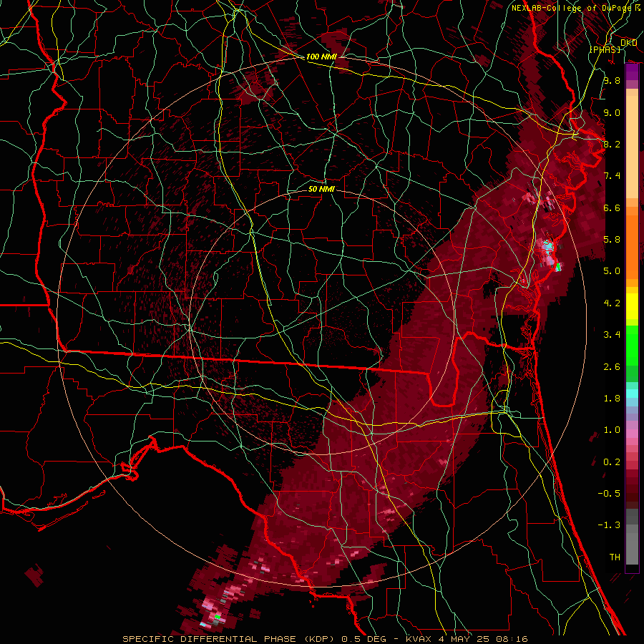Pick the yellow segment of the color scale
The height and width of the screenshot is (644, 644).
[x=632, y=306]
